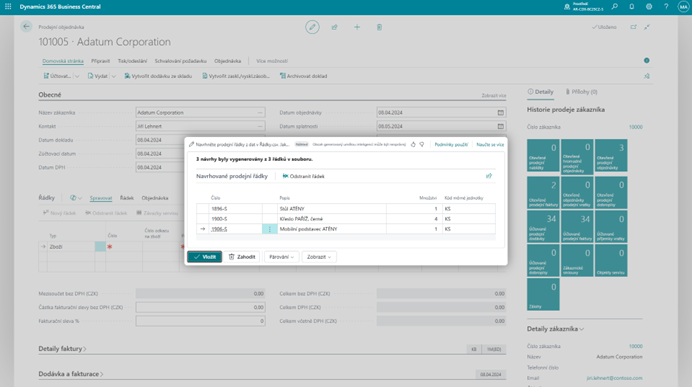Click the environment info icon in top bar
Image resolution: width=692 pixels, height=387 pixels.
coord(567,7)
